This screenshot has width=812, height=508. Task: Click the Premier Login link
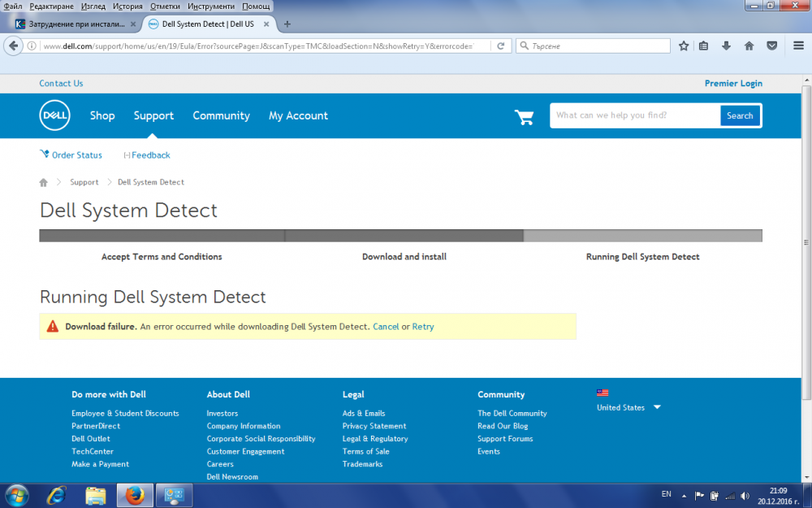(733, 84)
